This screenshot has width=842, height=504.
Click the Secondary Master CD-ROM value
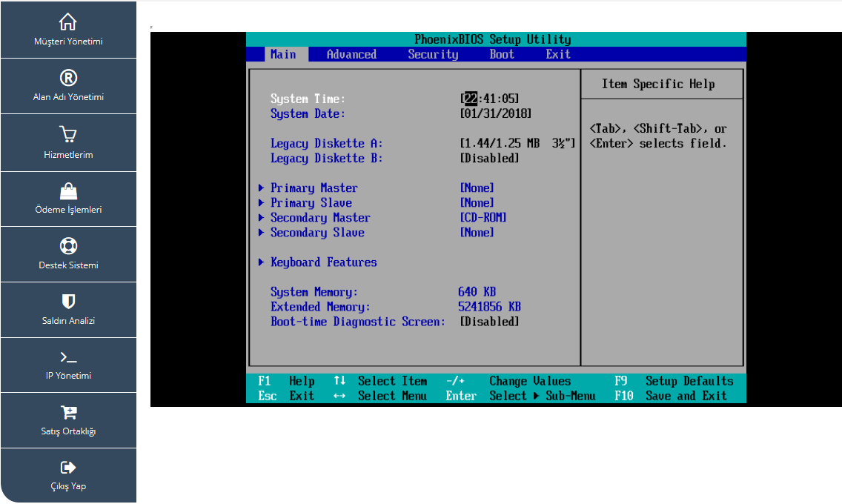tap(483, 217)
